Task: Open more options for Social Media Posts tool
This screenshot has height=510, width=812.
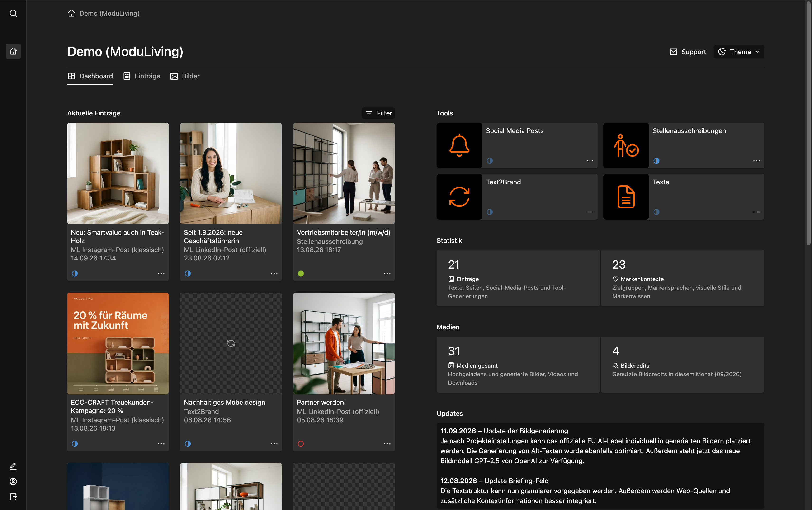Action: [x=590, y=161]
